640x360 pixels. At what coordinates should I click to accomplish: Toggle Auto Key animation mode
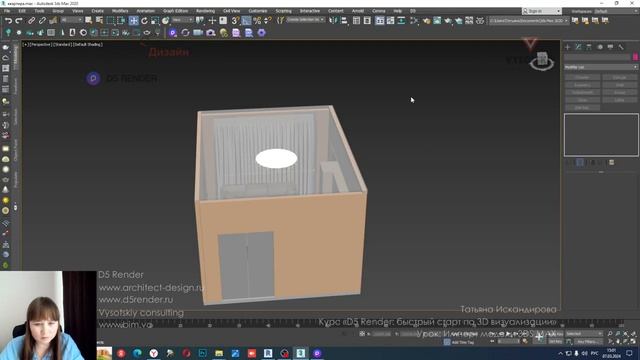(556, 334)
